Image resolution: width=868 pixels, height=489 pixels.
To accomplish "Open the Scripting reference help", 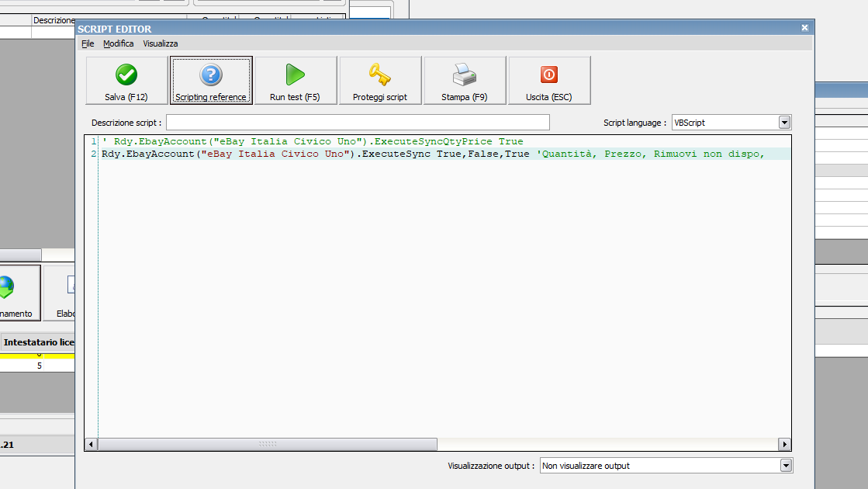I will pyautogui.click(x=211, y=80).
